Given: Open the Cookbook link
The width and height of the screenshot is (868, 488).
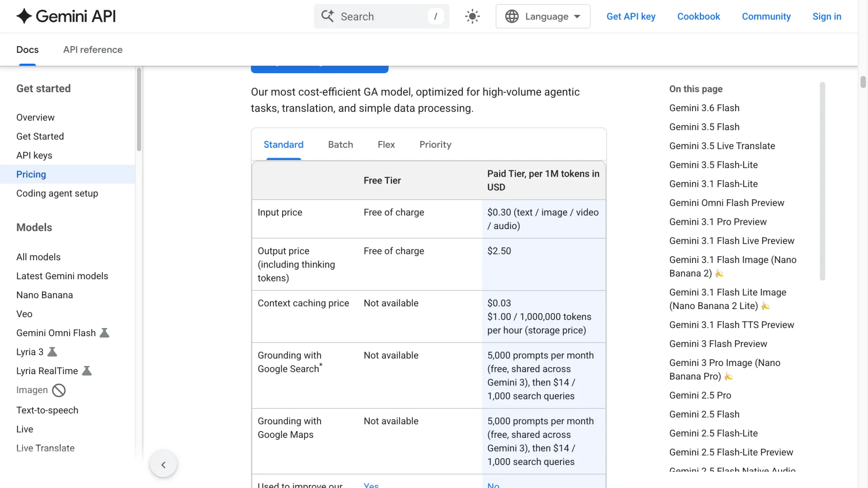Looking at the screenshot, I should [698, 16].
